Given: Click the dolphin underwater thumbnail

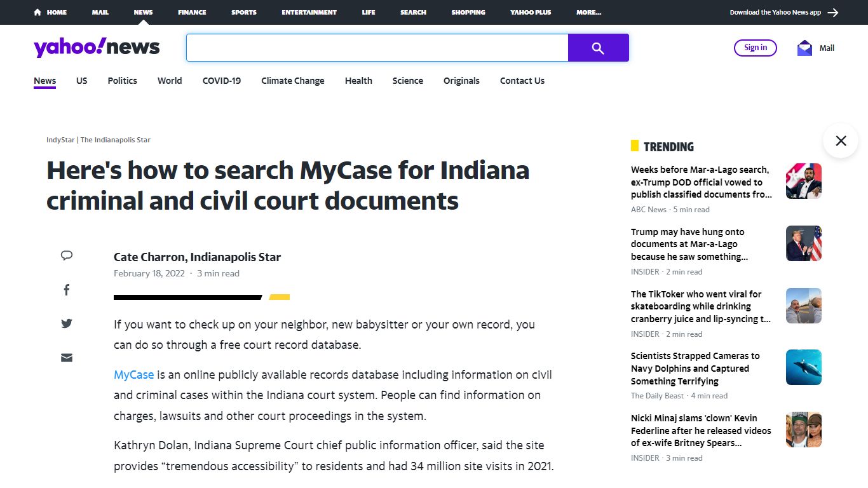Looking at the screenshot, I should pos(804,367).
